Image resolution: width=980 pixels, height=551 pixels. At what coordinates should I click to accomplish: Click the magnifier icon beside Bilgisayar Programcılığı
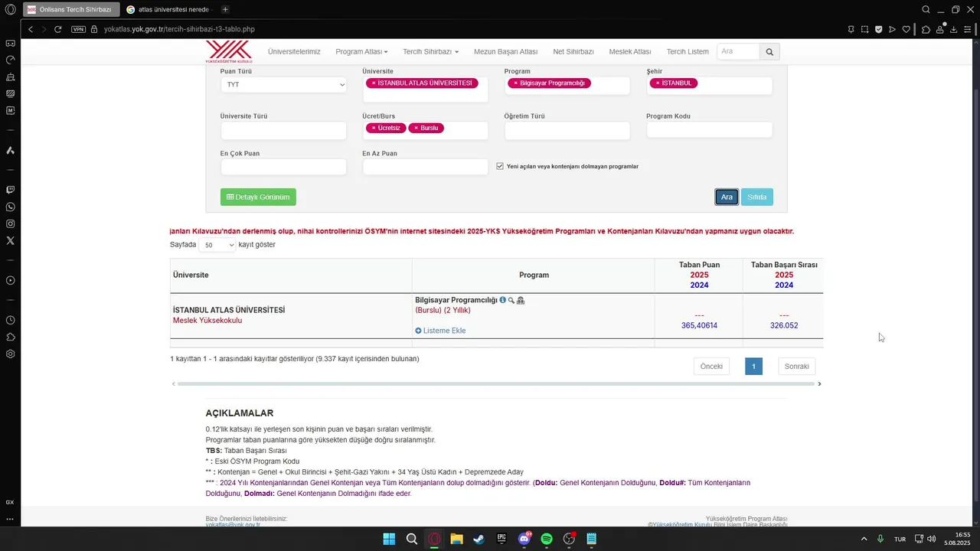click(x=511, y=300)
